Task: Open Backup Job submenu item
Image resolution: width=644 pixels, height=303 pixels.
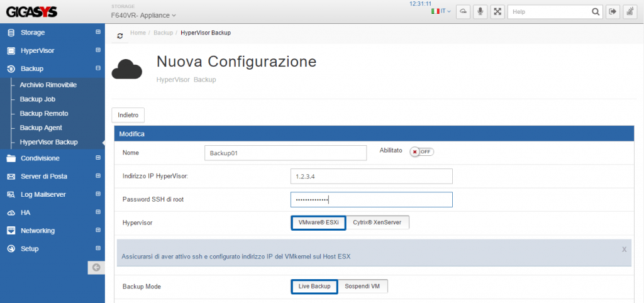Action: click(x=37, y=99)
